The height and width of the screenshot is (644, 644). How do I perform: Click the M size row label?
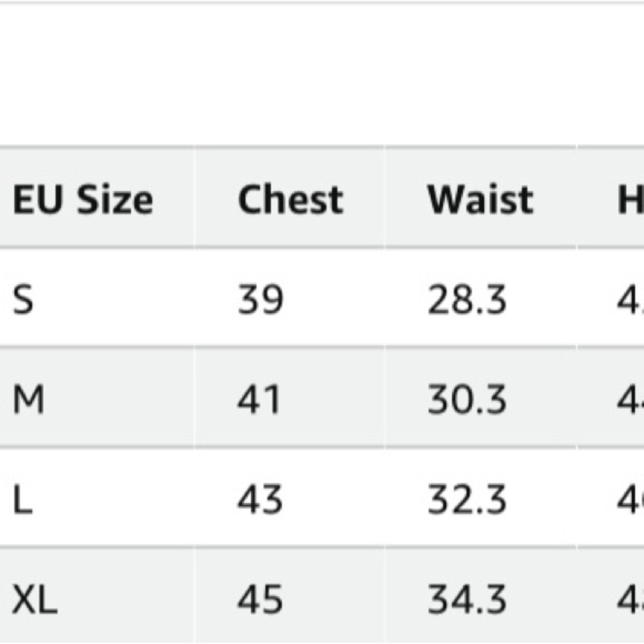pyautogui.click(x=28, y=399)
